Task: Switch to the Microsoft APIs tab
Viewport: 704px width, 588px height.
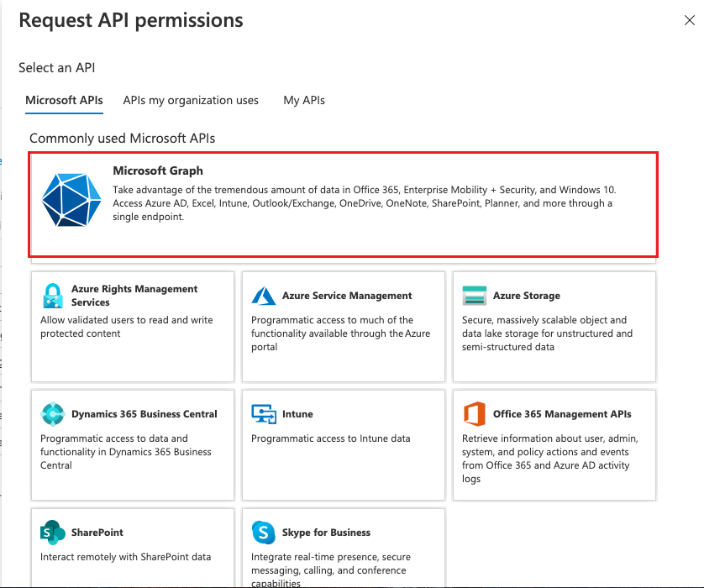Action: click(x=64, y=100)
